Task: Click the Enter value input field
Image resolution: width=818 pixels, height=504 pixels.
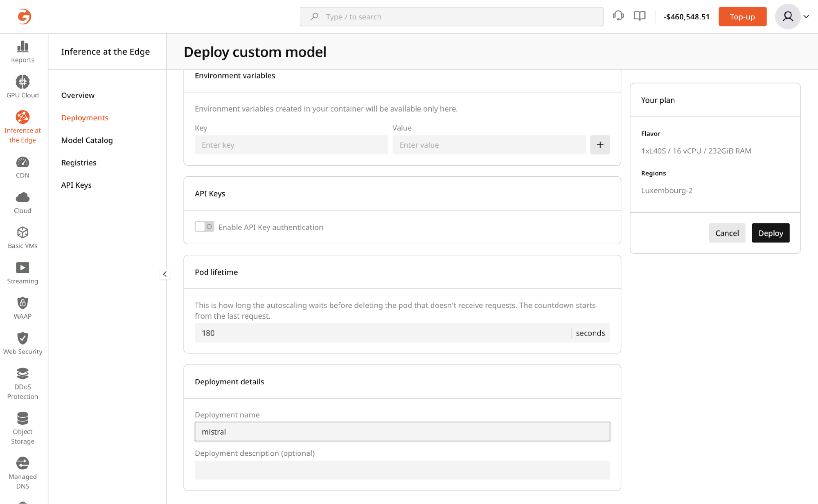Action: click(489, 145)
